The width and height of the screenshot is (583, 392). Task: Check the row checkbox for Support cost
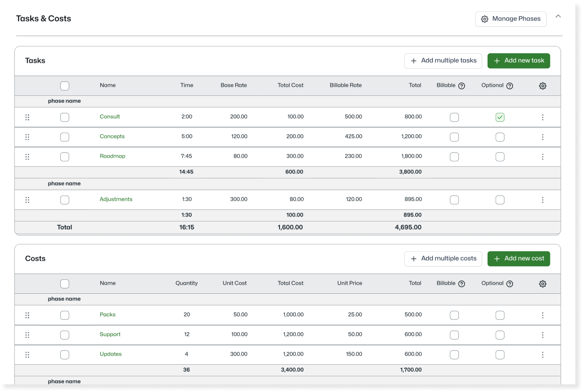pos(65,335)
